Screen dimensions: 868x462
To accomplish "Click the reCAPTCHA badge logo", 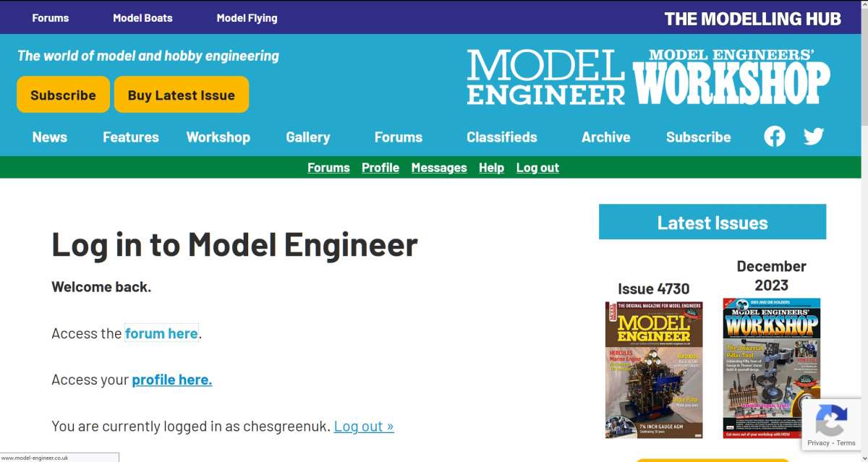I will coord(831,420).
